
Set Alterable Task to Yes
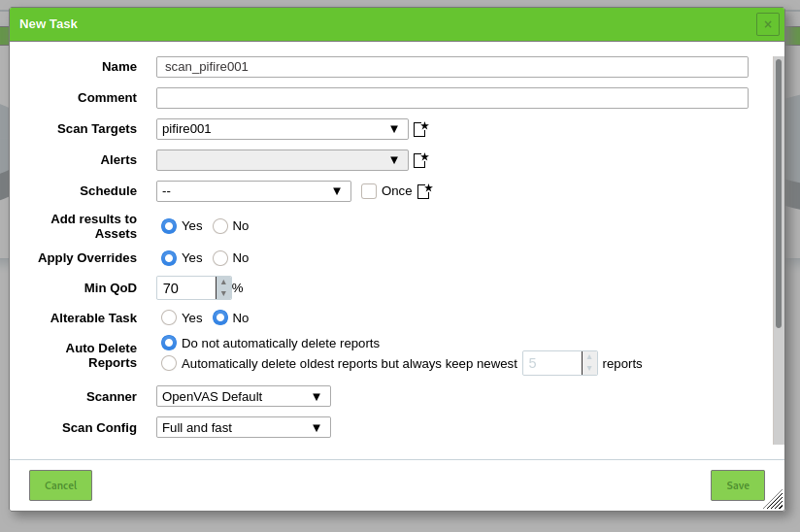click(x=169, y=317)
